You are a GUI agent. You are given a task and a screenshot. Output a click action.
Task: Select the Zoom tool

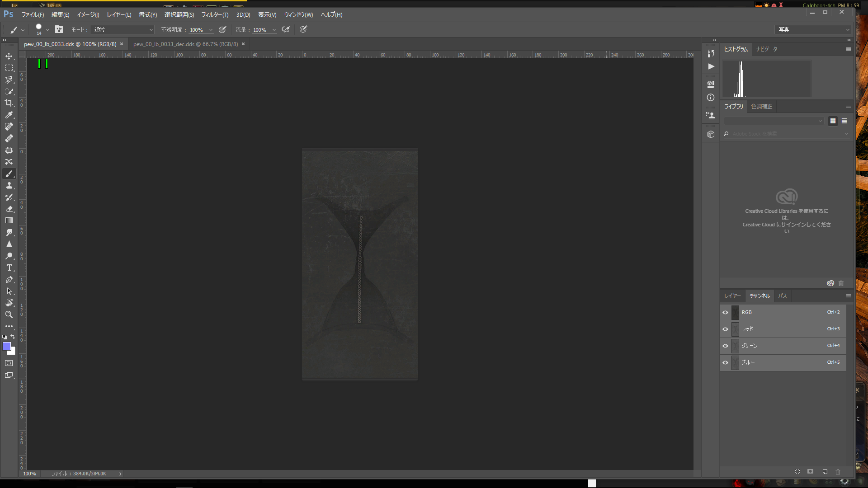9,314
